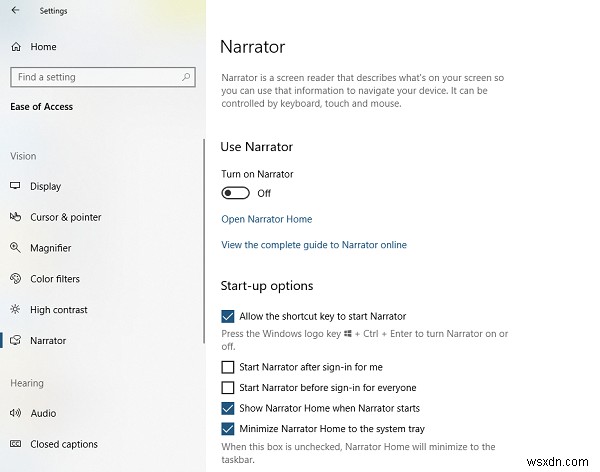The height and width of the screenshot is (472, 600).
Task: Go to Home settings page
Action: click(x=43, y=47)
